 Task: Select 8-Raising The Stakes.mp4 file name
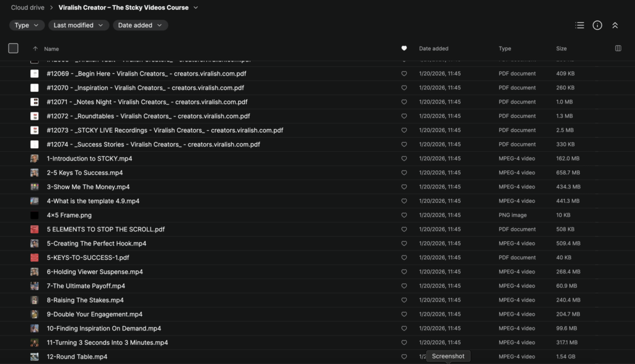coord(85,300)
